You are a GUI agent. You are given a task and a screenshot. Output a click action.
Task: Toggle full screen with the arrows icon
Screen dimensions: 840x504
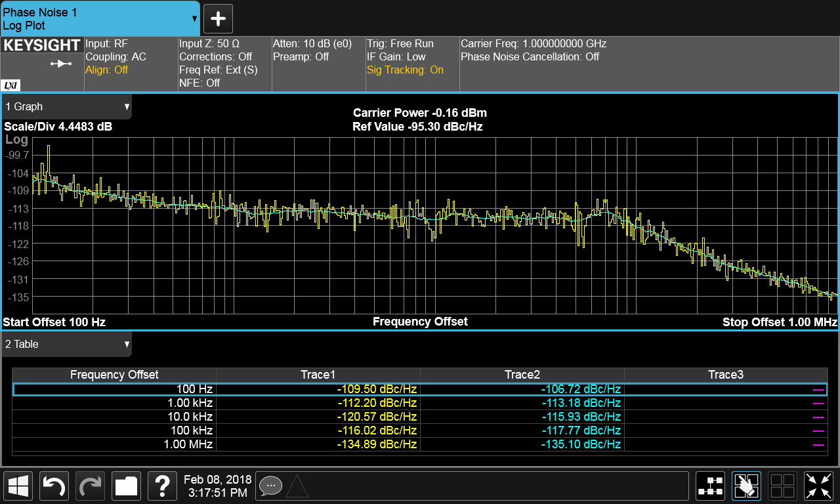(x=818, y=486)
